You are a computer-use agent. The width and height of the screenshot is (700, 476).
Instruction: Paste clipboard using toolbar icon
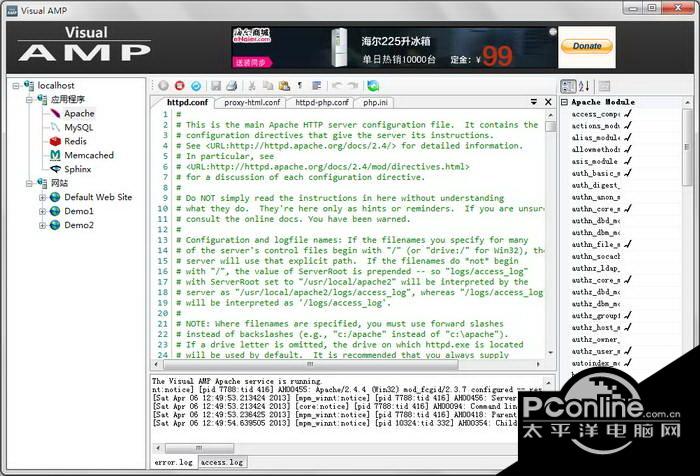click(284, 86)
